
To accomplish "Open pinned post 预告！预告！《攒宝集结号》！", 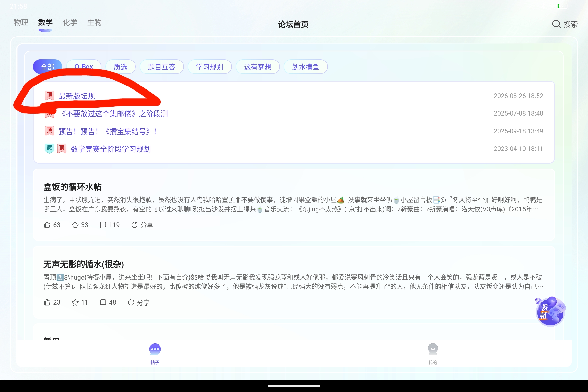I will (108, 131).
